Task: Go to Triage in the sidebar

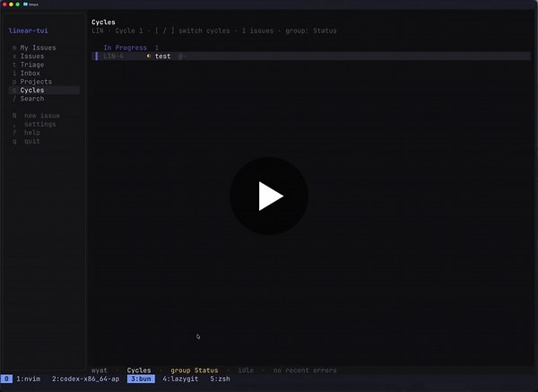Action: [x=32, y=65]
